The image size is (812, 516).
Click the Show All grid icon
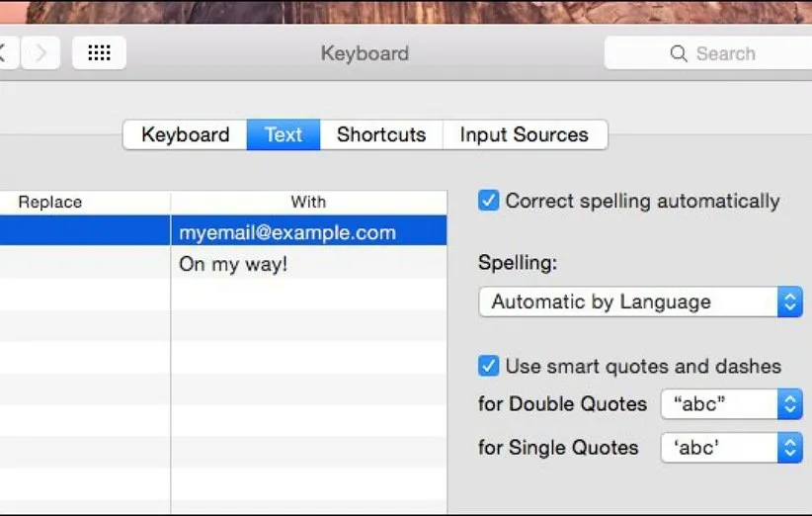tap(99, 53)
